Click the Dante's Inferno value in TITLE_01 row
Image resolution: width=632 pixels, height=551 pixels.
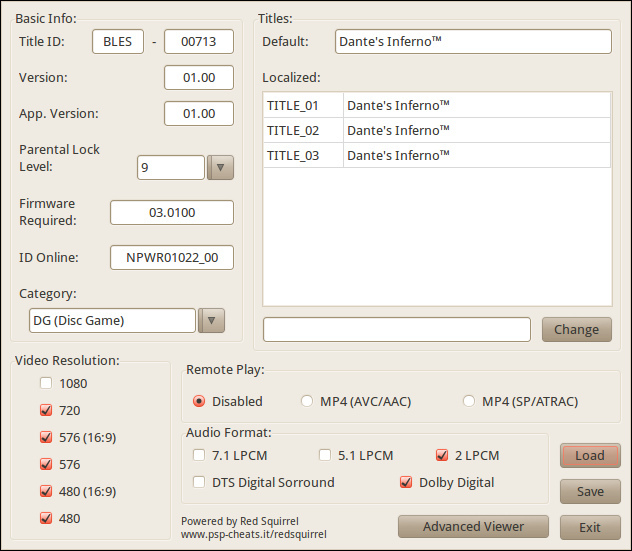[477, 106]
